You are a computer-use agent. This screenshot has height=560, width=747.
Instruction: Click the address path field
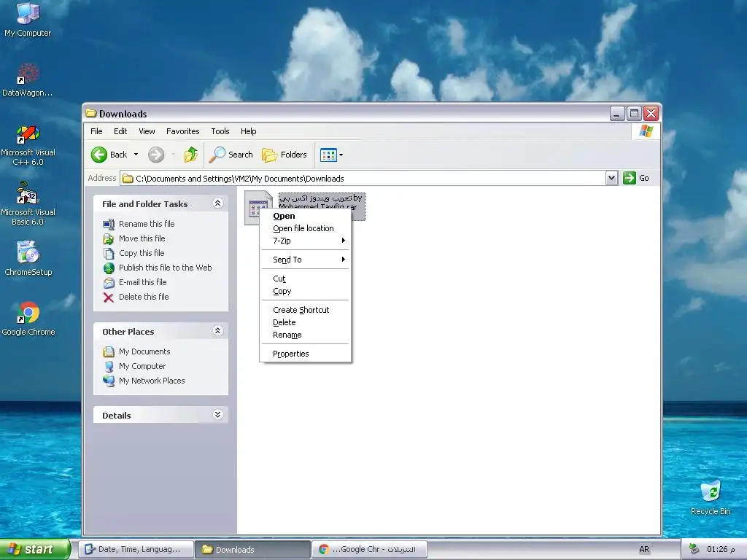coord(363,178)
